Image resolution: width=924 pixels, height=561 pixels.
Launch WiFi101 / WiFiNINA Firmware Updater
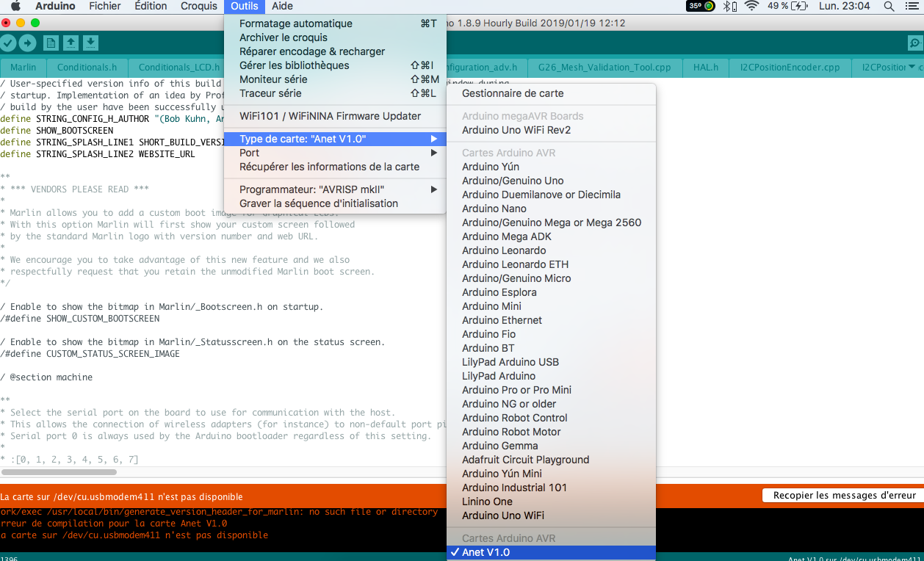pyautogui.click(x=335, y=116)
